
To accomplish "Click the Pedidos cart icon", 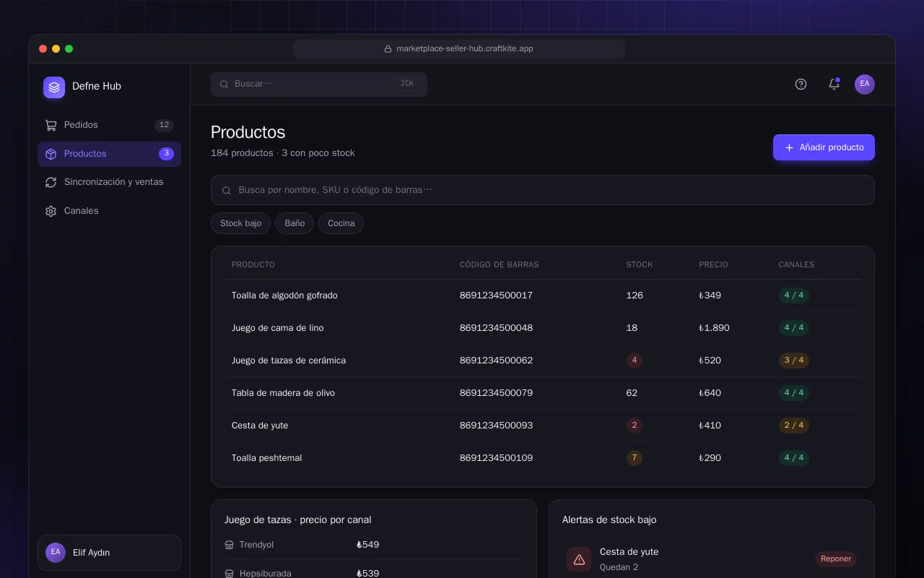I will (x=51, y=125).
